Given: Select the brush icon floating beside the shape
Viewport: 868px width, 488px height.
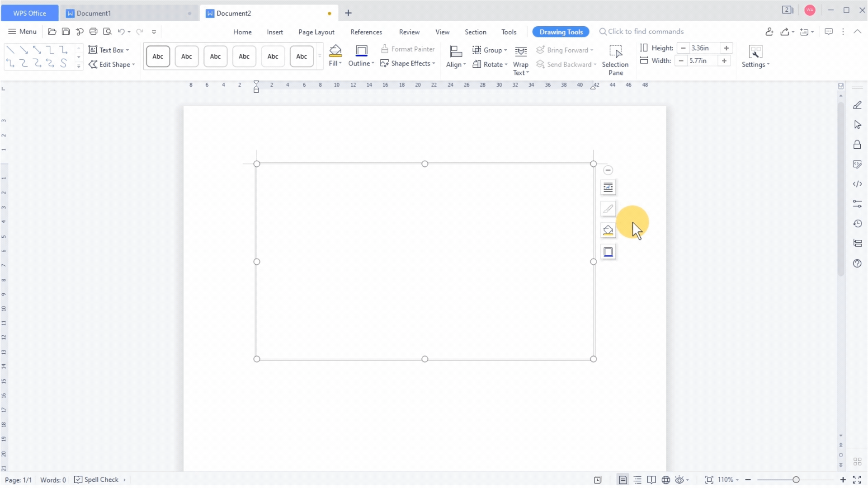Looking at the screenshot, I should pos(608,208).
